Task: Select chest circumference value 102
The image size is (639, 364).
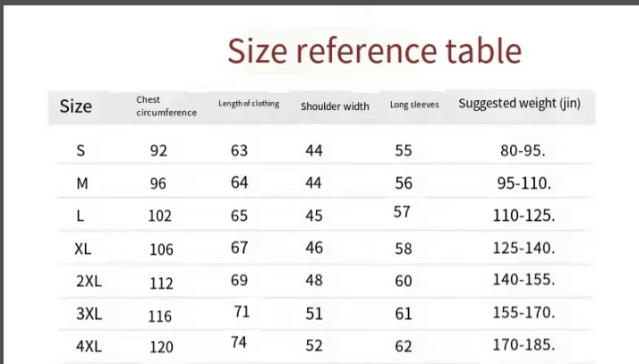Action: (161, 216)
